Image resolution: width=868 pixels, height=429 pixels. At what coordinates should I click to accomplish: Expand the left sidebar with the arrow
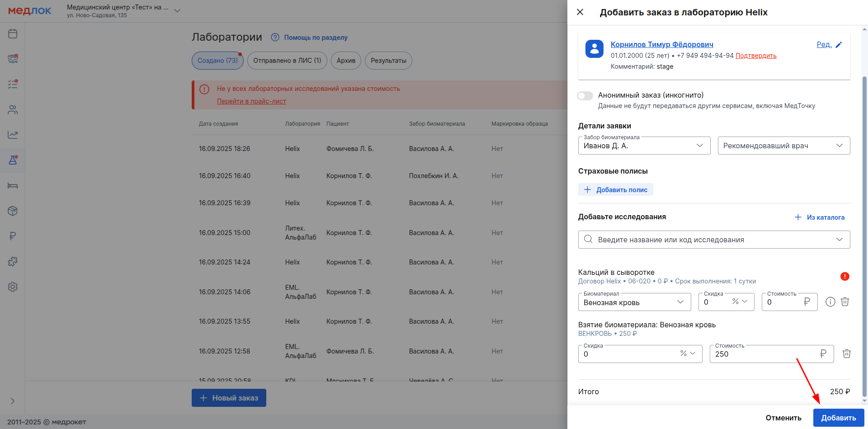click(x=13, y=401)
